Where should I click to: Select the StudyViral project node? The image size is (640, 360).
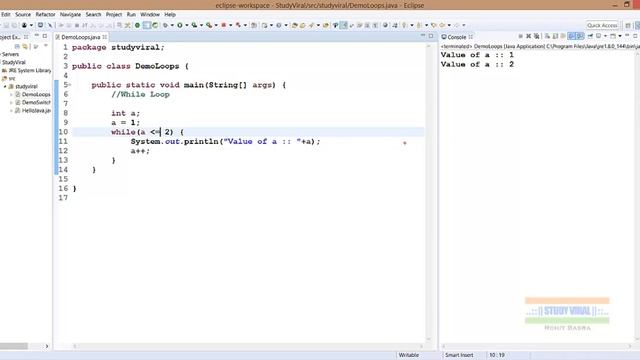pos(13,62)
